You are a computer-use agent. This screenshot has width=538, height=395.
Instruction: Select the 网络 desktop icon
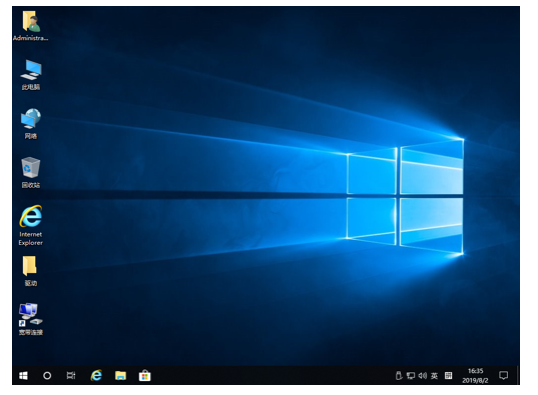tap(31, 124)
